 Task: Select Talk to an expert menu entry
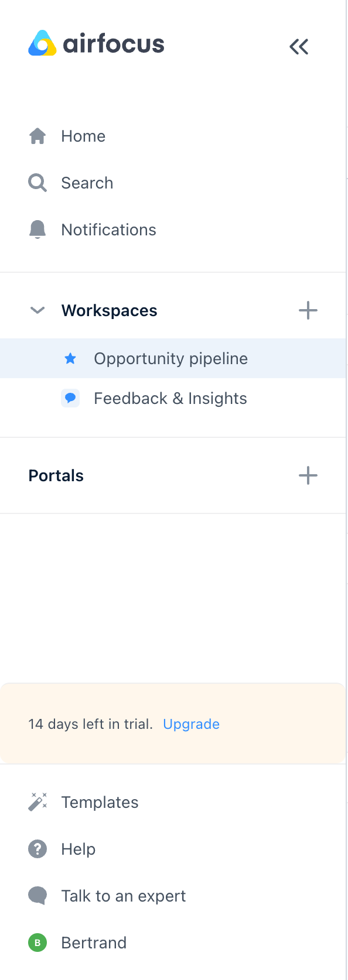[123, 895]
